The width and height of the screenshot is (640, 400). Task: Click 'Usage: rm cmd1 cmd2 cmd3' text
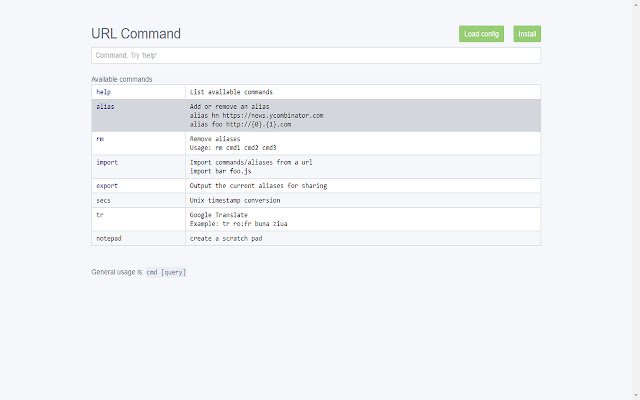(x=233, y=148)
